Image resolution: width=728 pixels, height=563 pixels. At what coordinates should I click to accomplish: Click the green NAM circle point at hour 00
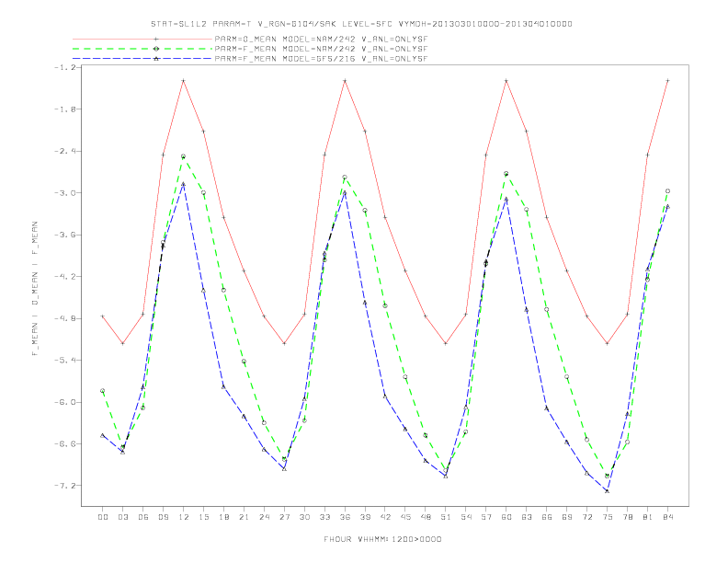(103, 391)
